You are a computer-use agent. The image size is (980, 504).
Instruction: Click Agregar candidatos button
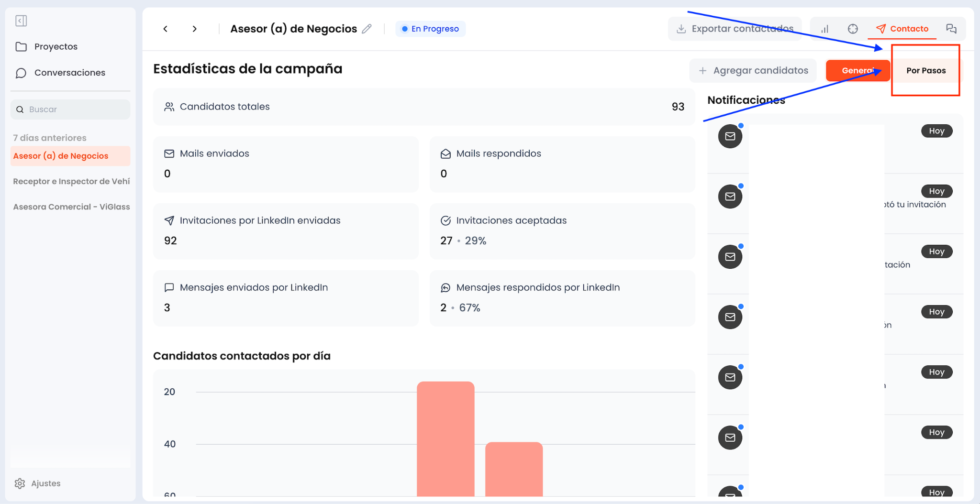tap(753, 71)
